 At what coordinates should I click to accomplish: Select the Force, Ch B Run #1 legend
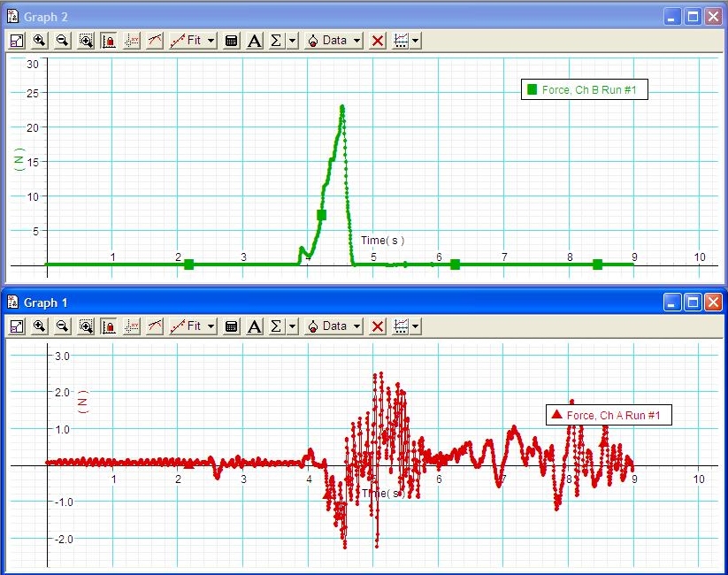click(x=585, y=89)
